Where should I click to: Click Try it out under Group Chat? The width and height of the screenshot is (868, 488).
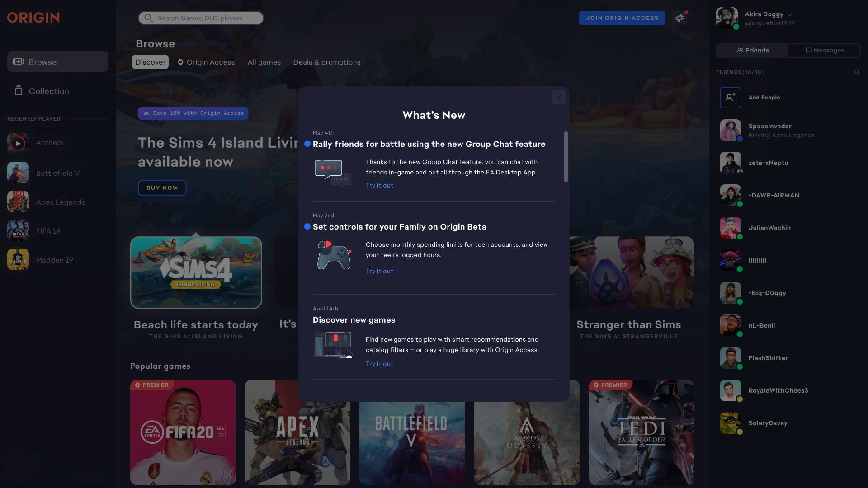click(x=379, y=186)
